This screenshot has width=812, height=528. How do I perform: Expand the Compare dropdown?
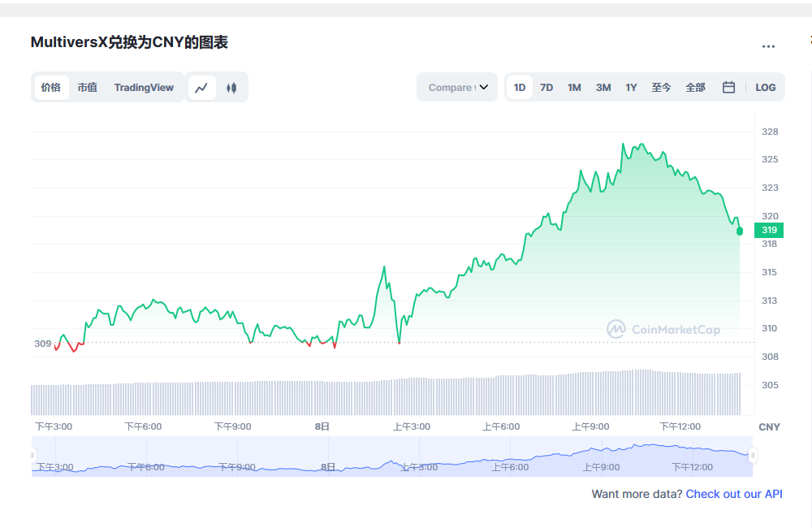[457, 87]
